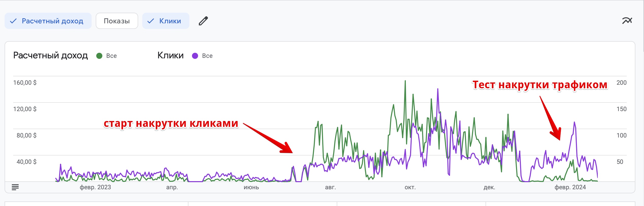Click the 'Расчетный доход' chart legend title
Viewport: 644px width, 206px height.
[x=51, y=55]
